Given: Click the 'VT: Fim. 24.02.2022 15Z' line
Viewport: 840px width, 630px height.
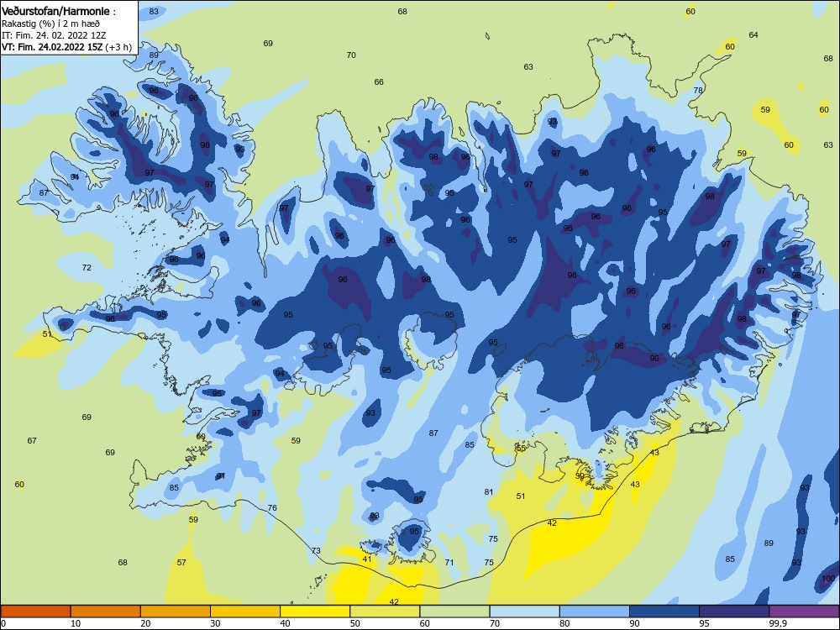Looking at the screenshot, I should [x=52, y=47].
